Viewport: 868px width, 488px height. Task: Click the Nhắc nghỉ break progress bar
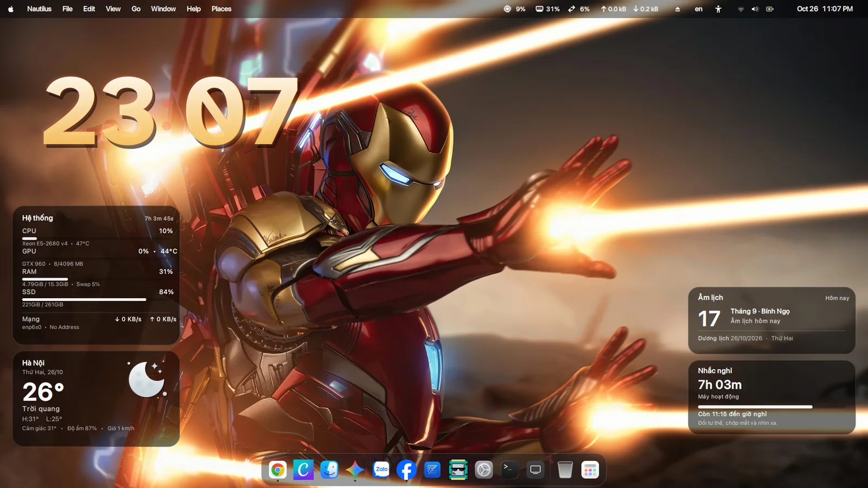click(771, 407)
